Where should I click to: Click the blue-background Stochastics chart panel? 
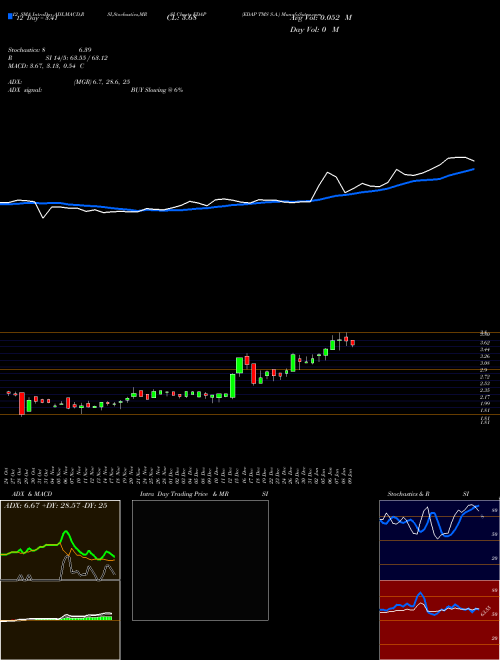point(439,540)
